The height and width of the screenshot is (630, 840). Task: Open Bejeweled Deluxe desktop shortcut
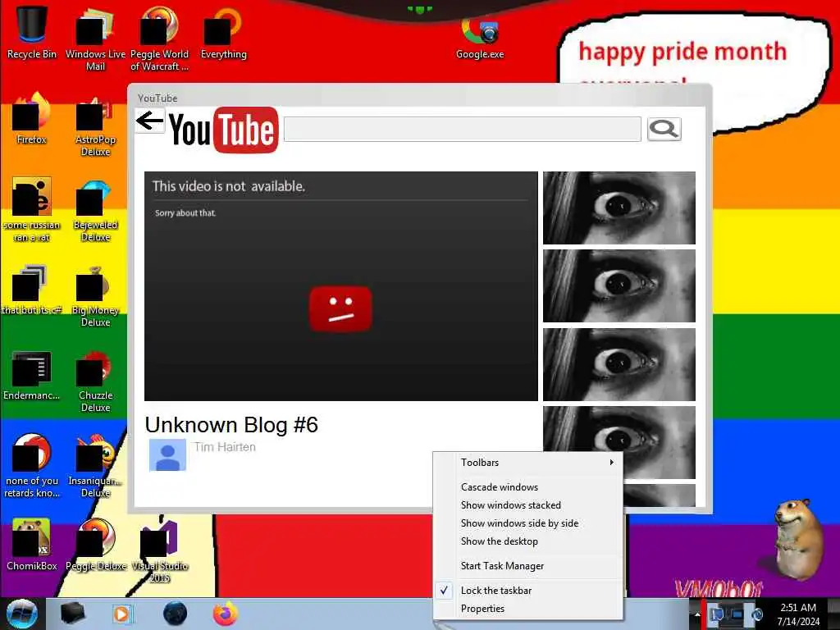[x=95, y=210]
